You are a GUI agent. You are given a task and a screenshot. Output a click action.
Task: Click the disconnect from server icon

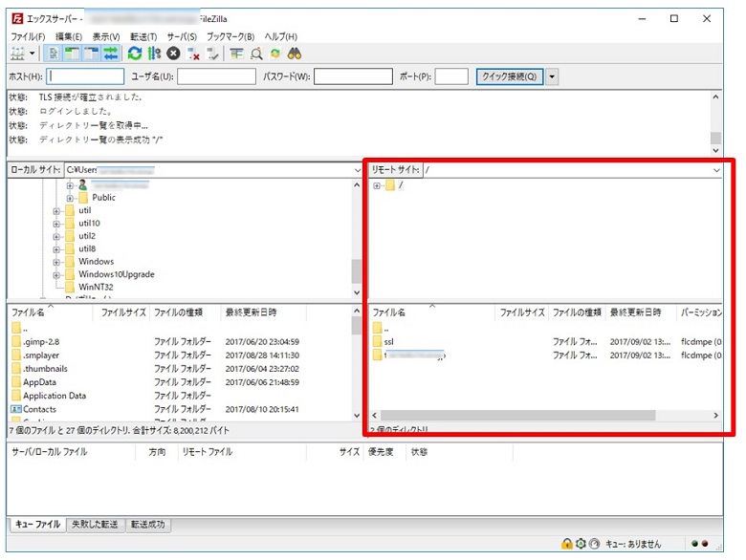pos(193,54)
